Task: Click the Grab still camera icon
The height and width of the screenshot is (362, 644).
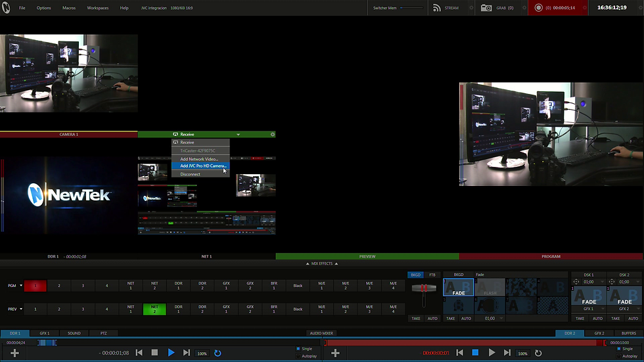Action: coord(486,8)
